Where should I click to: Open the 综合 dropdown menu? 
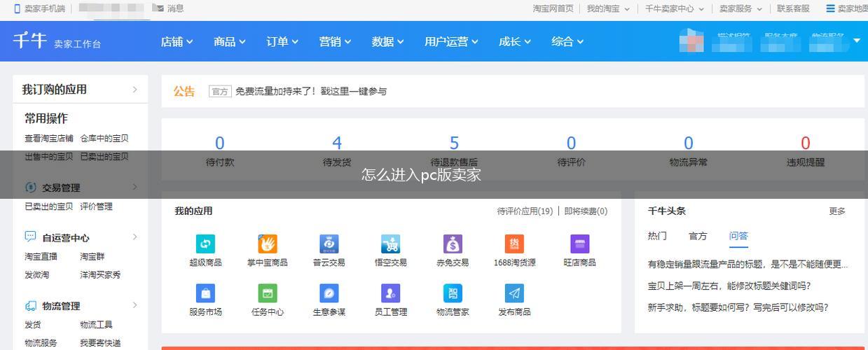point(567,41)
